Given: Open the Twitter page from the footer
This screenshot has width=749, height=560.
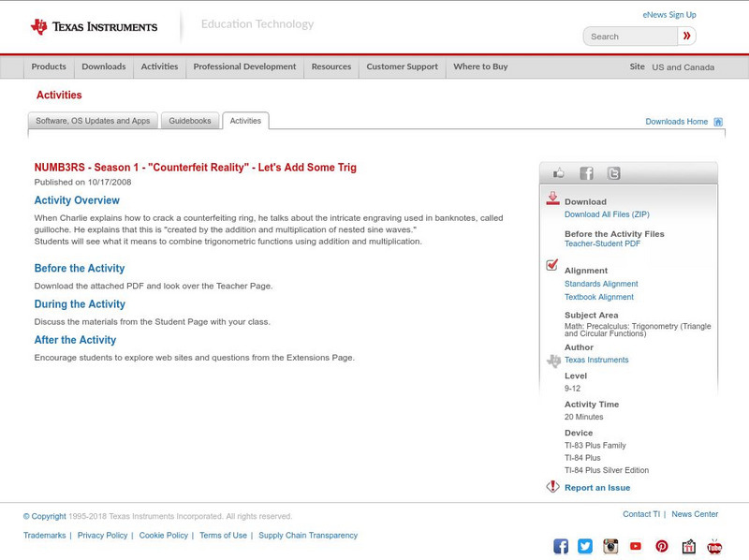Looking at the screenshot, I should point(584,546).
